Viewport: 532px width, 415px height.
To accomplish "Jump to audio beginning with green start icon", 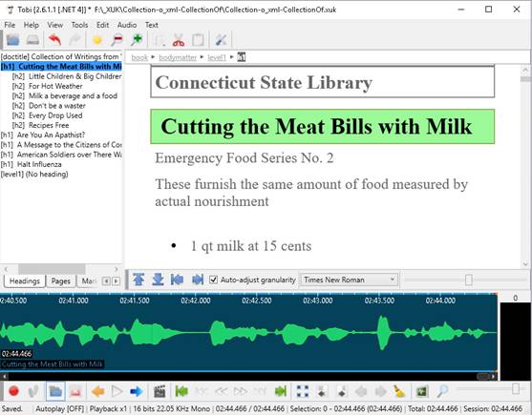I will [181, 391].
